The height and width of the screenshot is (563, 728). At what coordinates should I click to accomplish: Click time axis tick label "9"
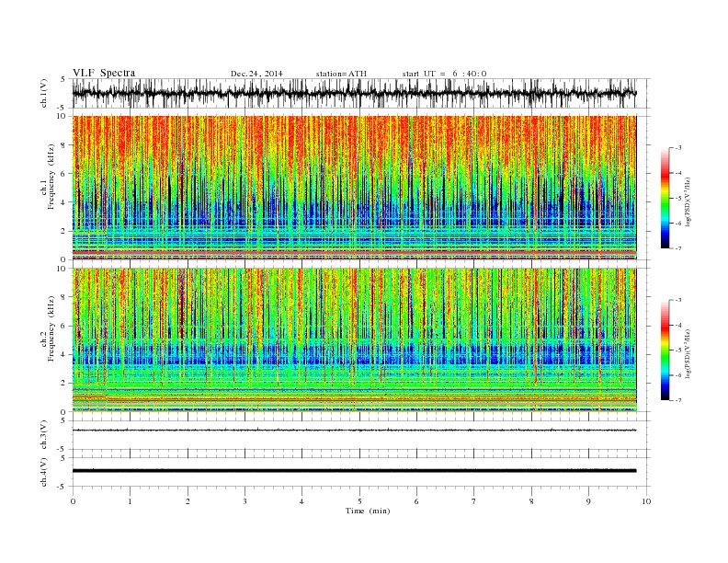click(588, 501)
